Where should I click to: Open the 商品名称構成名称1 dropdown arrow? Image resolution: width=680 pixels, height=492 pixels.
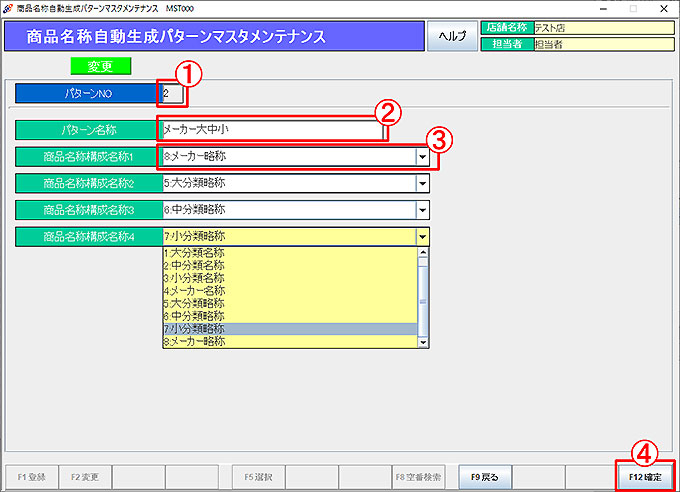pos(422,157)
